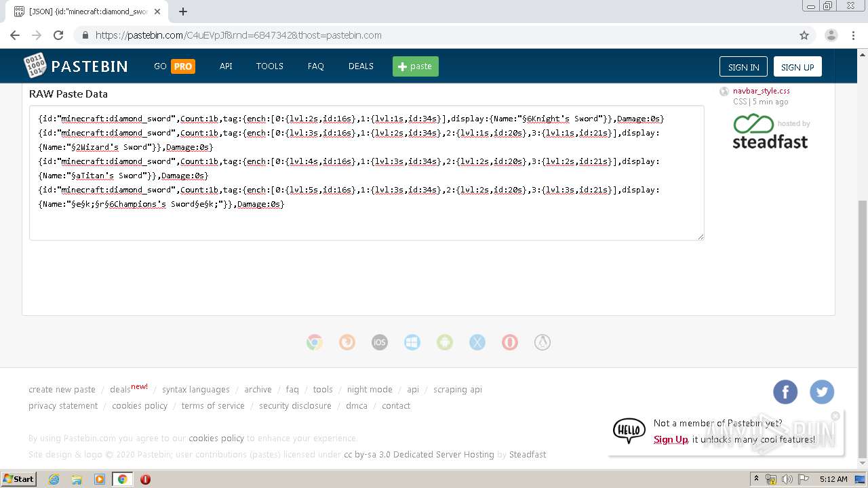Open Chrome three-dot menu

tap(854, 35)
